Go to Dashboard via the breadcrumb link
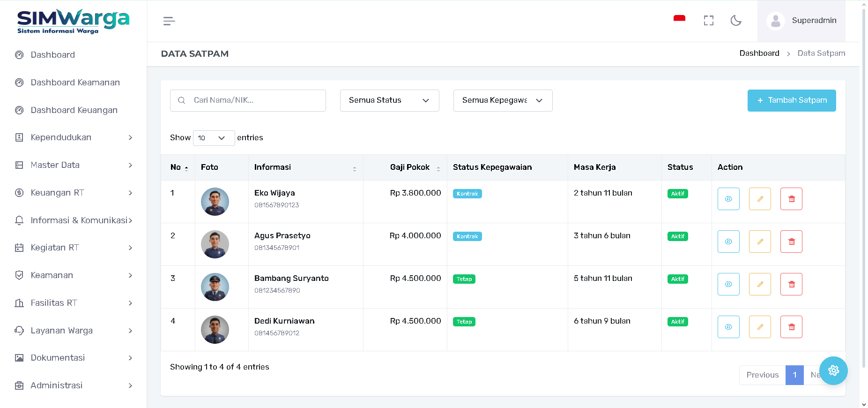Image resolution: width=868 pixels, height=408 pixels. pyautogui.click(x=759, y=53)
